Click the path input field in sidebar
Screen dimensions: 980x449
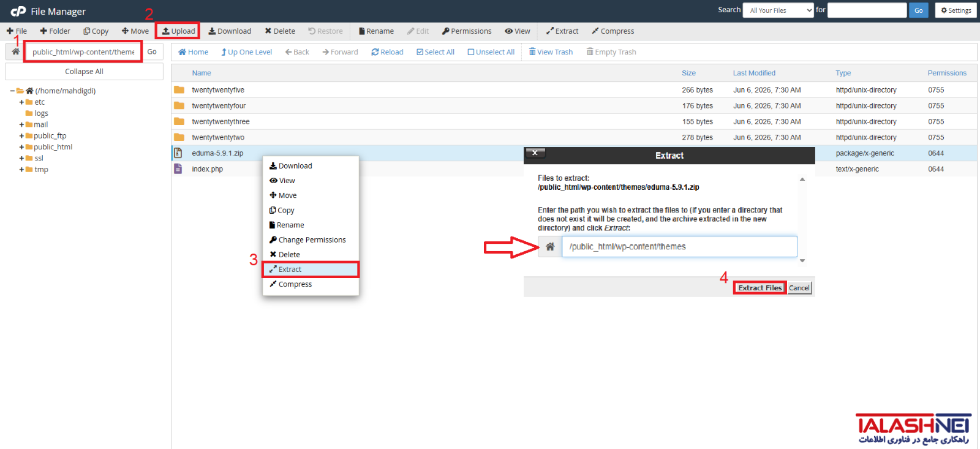83,52
